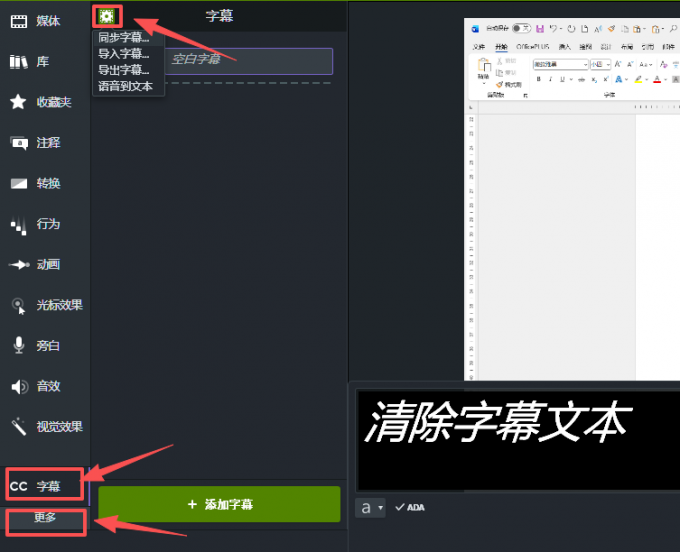Toggle Italic formatting in Word ribbon
Screen dimensions: 680x552
[550, 79]
